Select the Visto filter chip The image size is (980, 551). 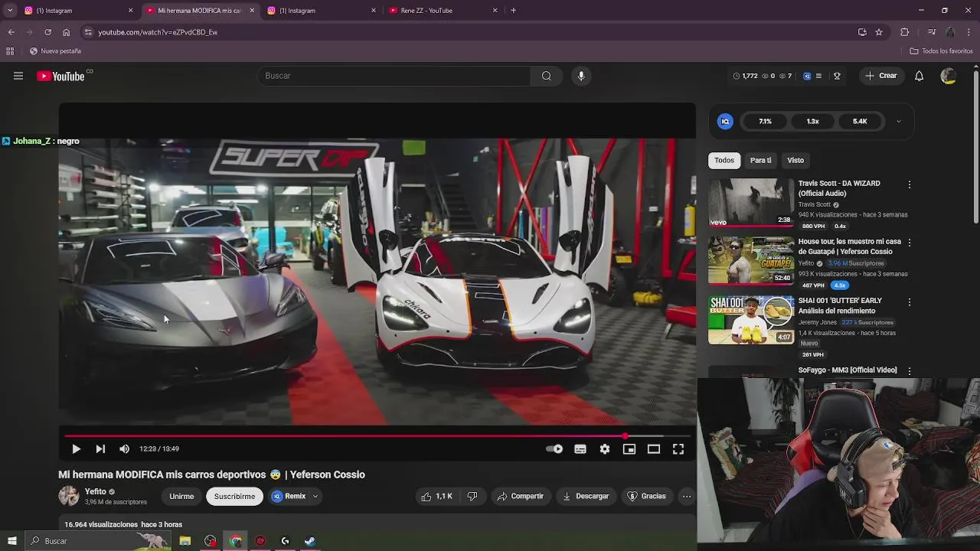[x=795, y=160]
